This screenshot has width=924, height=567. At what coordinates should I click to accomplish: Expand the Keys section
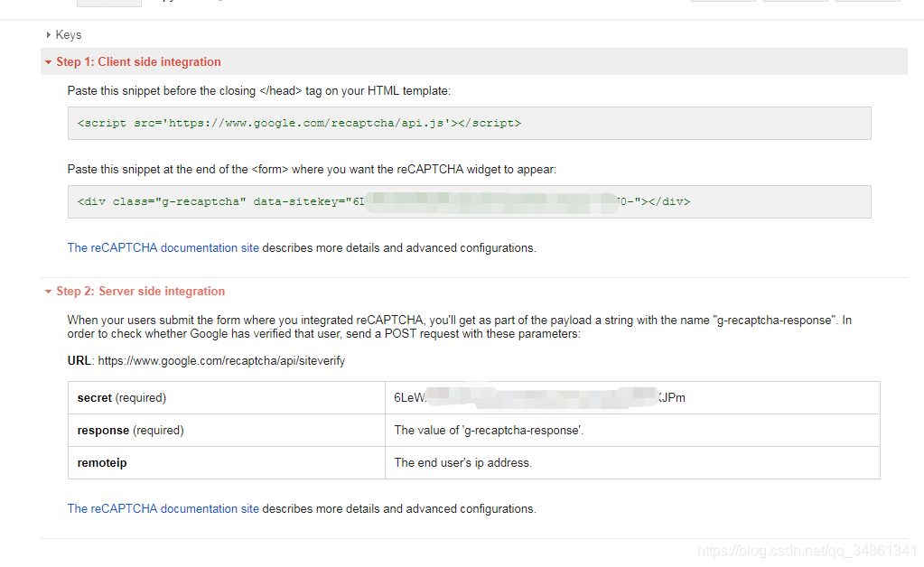[x=48, y=34]
